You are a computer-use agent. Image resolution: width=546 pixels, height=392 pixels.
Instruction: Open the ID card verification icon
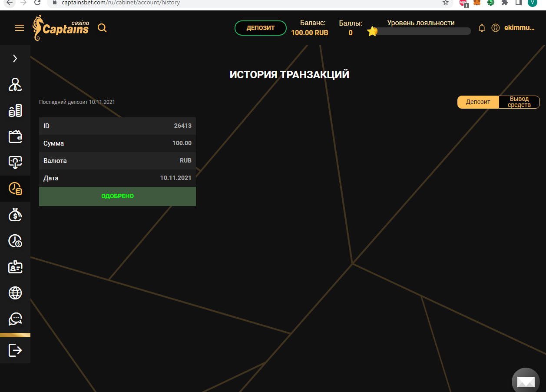15,267
